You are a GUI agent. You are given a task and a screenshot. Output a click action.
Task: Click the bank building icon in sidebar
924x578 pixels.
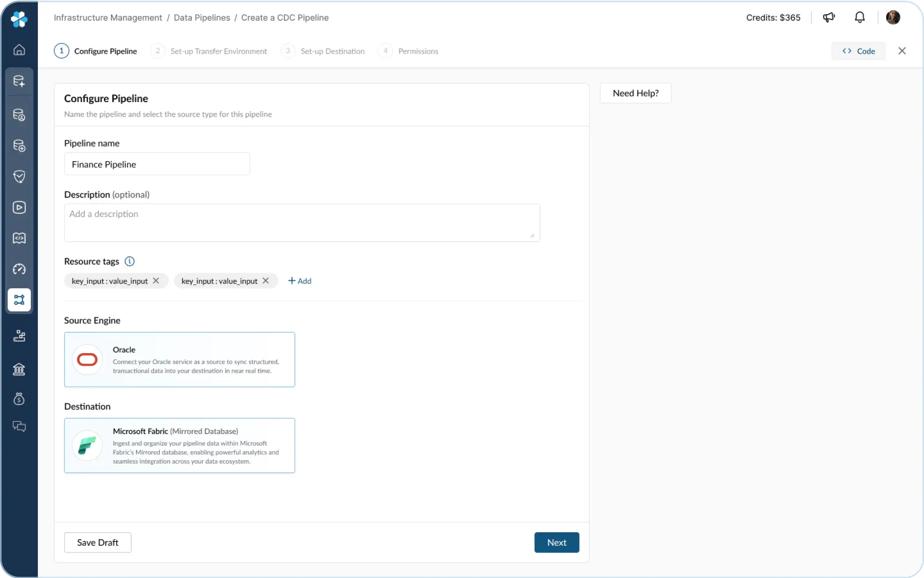coord(19,369)
